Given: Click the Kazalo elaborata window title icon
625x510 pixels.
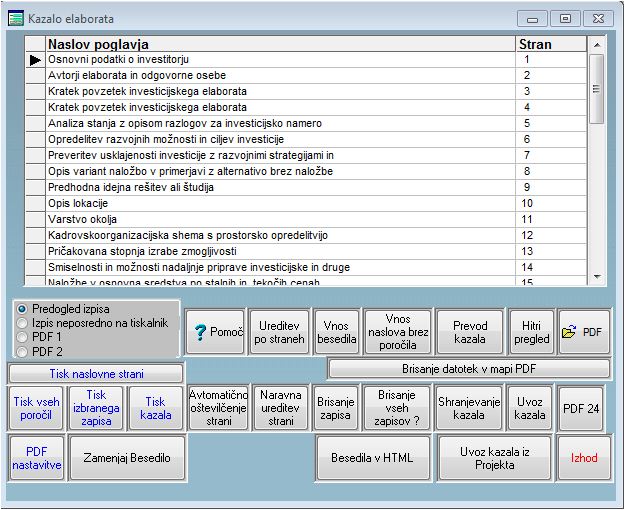Looking at the screenshot, I should (x=16, y=18).
